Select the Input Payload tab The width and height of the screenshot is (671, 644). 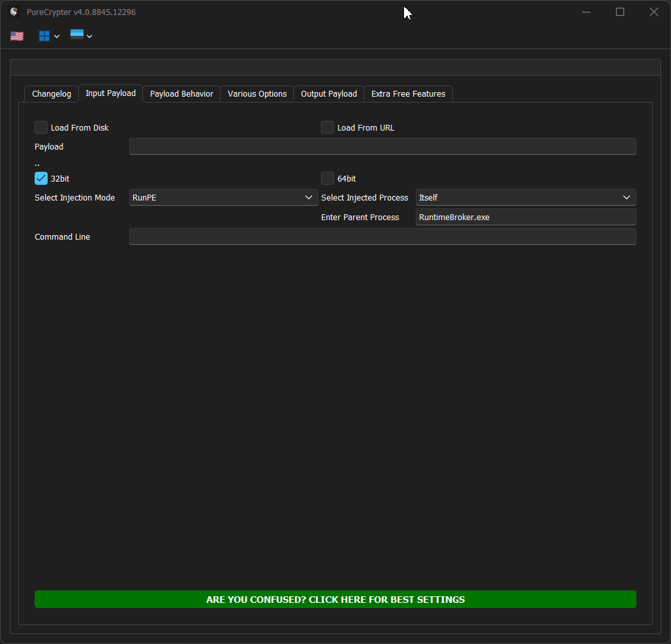click(110, 93)
